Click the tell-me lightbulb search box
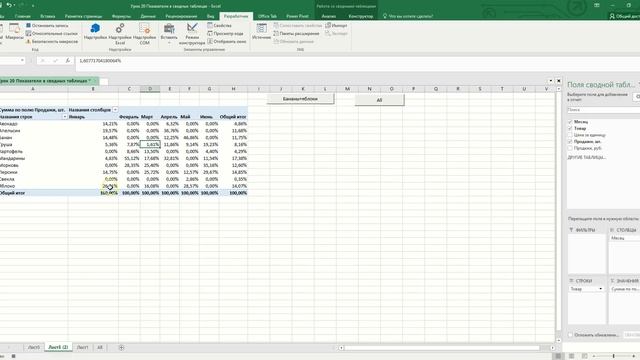The width and height of the screenshot is (640, 360). tap(407, 16)
